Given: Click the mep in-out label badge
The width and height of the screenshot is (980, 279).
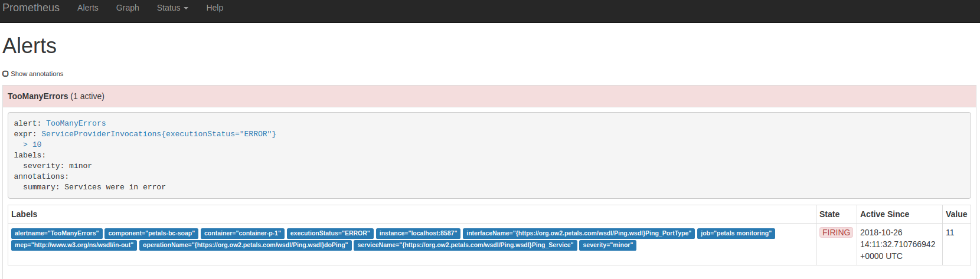Looking at the screenshot, I should click(74, 245).
